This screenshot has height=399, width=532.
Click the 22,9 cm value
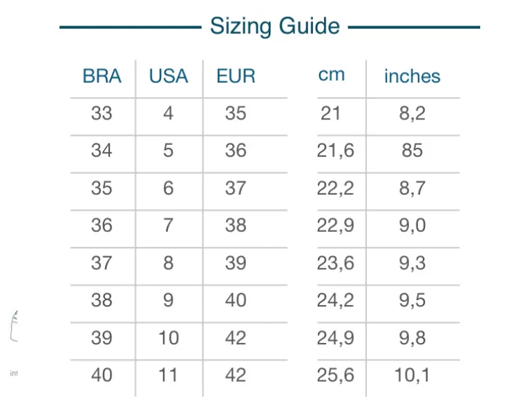[335, 226]
